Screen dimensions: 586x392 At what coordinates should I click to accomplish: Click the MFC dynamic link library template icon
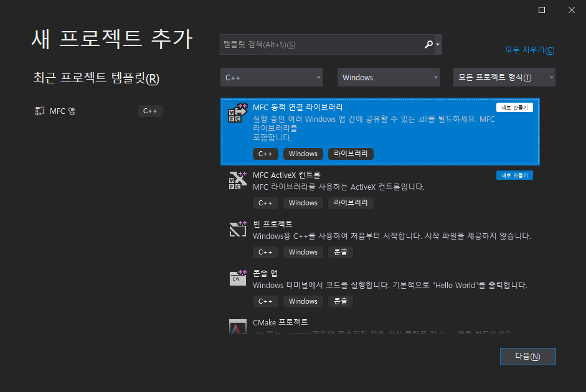click(x=238, y=113)
